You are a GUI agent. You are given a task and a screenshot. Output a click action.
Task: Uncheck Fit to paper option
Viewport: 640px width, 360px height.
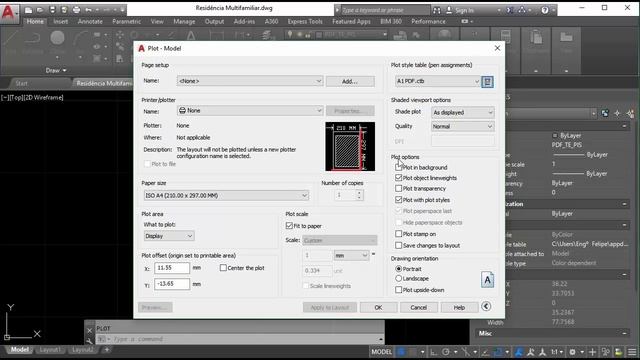click(x=289, y=226)
